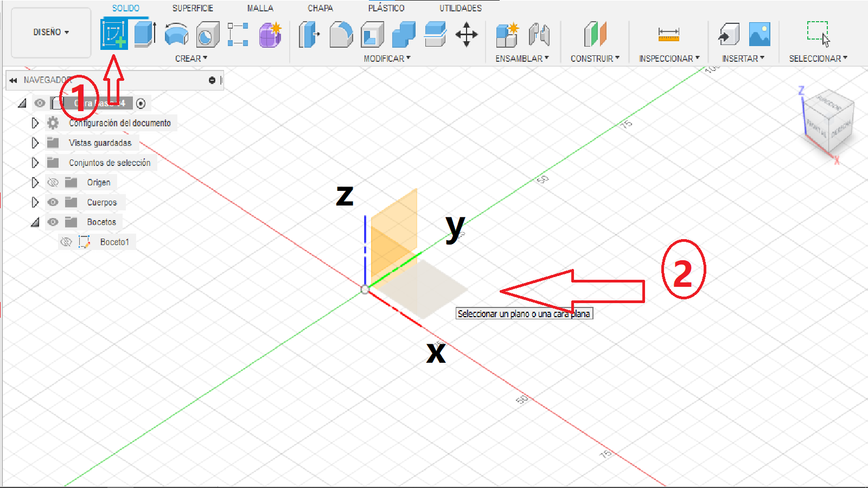Select the Hole tool

(x=207, y=34)
